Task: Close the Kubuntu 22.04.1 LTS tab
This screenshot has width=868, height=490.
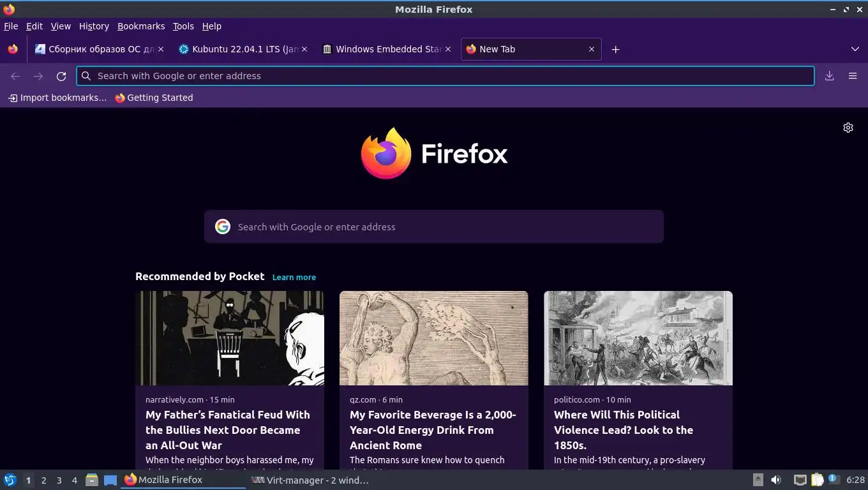Action: pyautogui.click(x=304, y=49)
